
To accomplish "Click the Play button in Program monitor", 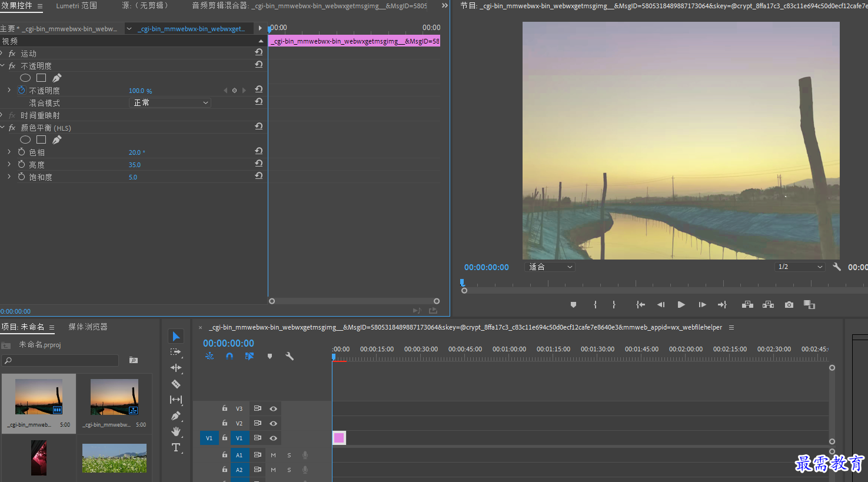I will pos(681,305).
